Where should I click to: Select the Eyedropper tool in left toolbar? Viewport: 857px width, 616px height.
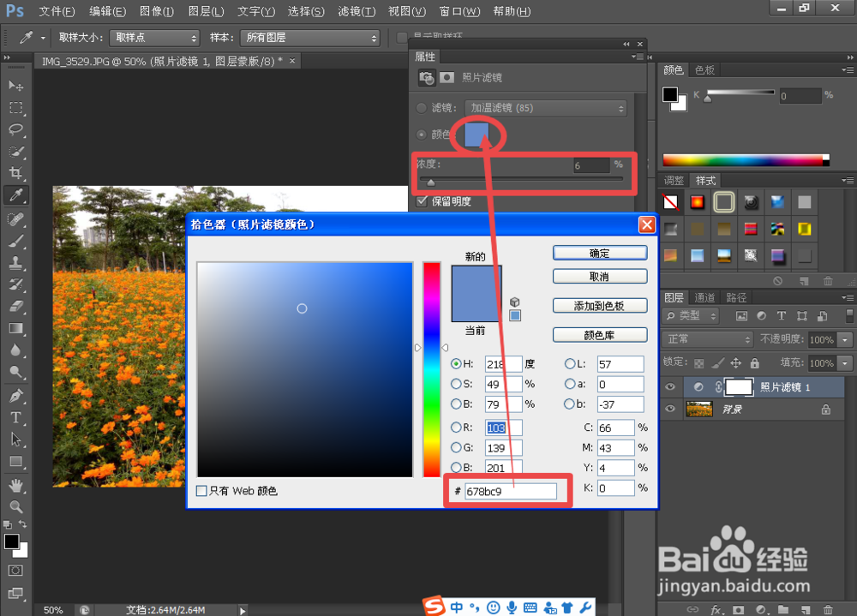(15, 195)
